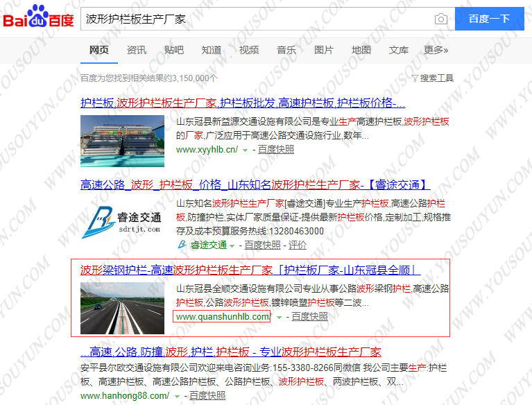Switch to the 音乐 tab
This screenshot has height=405, width=532.
click(286, 50)
